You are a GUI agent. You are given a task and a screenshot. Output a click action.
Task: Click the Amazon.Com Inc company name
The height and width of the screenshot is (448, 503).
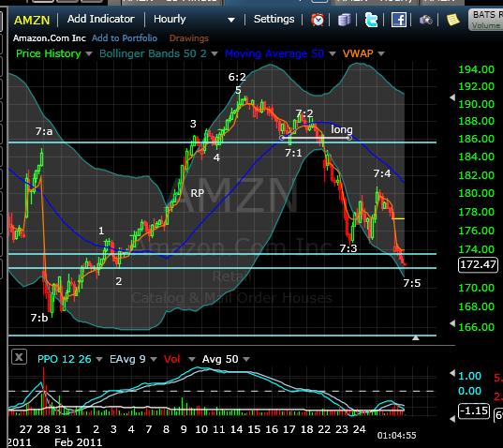(50, 38)
